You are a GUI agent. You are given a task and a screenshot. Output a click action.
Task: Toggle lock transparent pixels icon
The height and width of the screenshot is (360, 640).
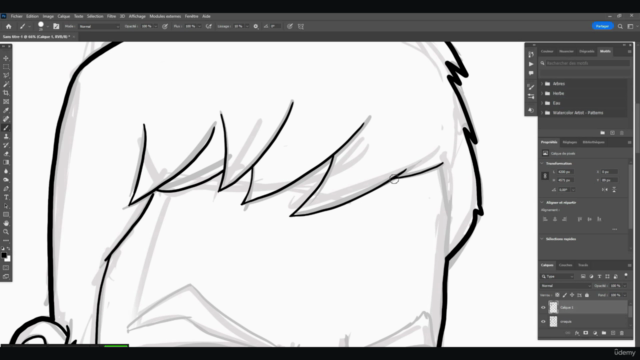click(x=557, y=295)
